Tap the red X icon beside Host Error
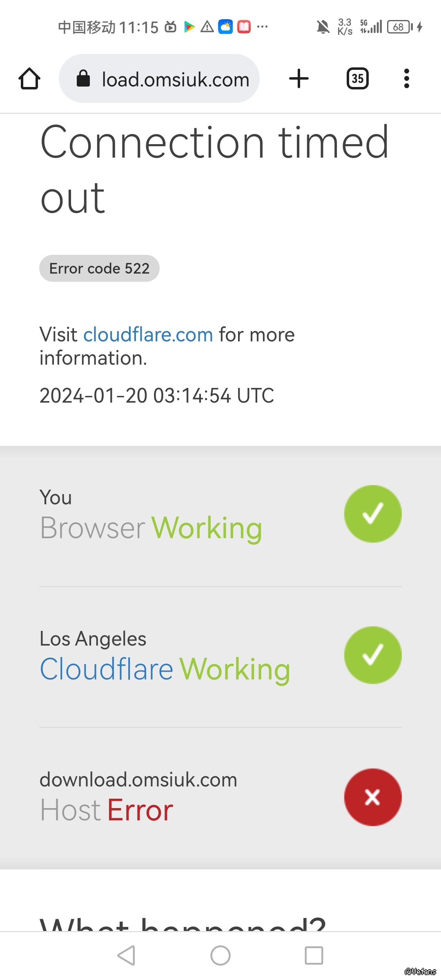 pos(372,797)
